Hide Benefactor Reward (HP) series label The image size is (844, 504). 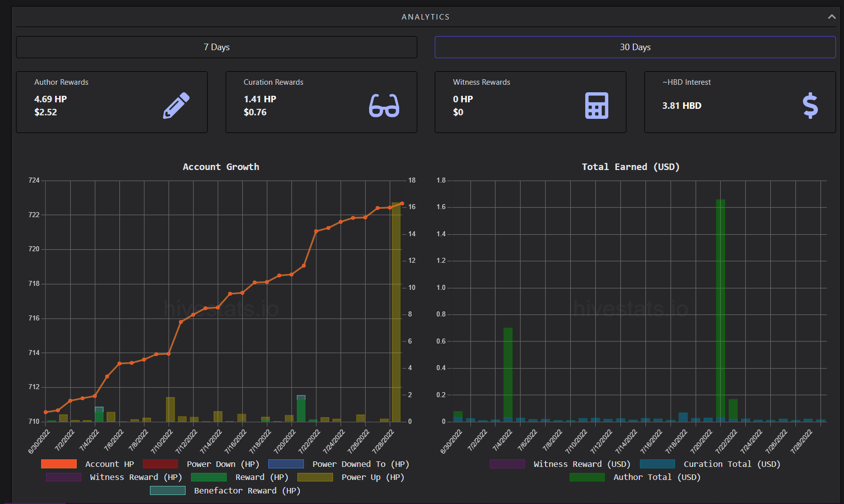point(247,490)
